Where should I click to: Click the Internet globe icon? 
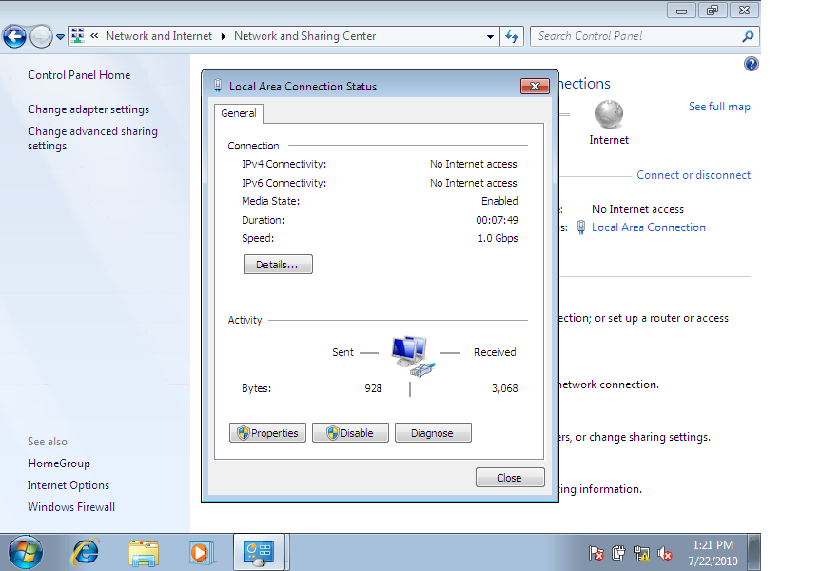coord(609,114)
